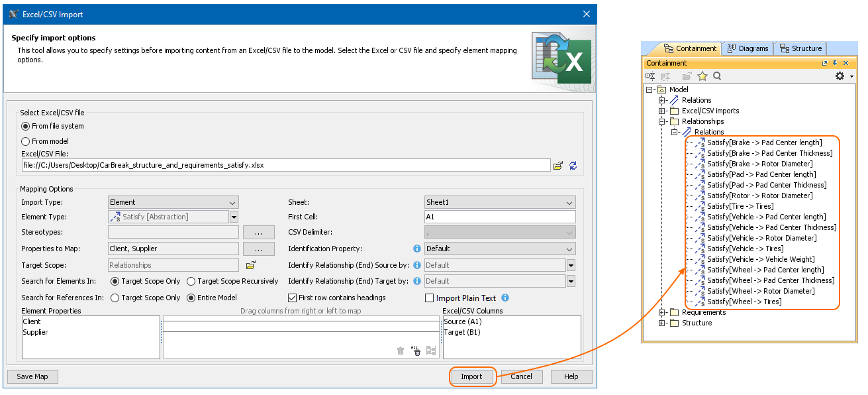The width and height of the screenshot is (868, 395).
Task: Expand the Requirements folder in tree
Action: point(661,313)
